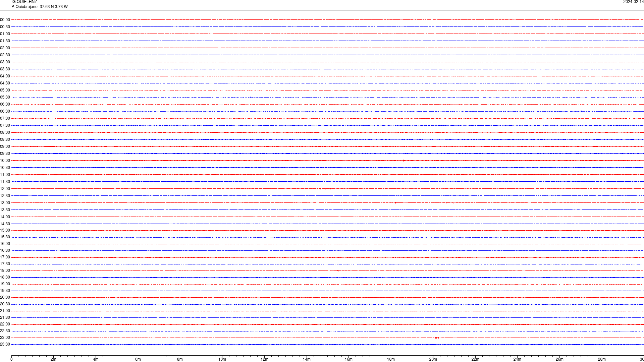Click the station code IG.QUIE..HNZ
The height and width of the screenshot is (362, 644).
tap(24, 2)
